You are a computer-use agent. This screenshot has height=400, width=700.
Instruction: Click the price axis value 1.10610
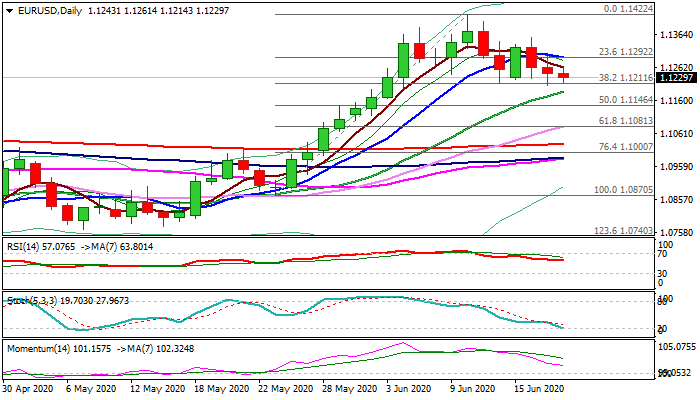(x=677, y=134)
